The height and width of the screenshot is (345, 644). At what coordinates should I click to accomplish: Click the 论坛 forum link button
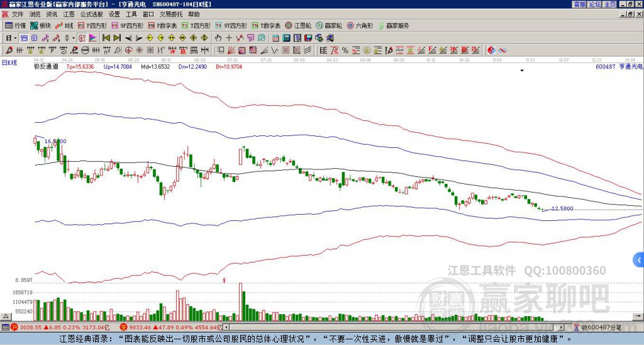point(594,4)
